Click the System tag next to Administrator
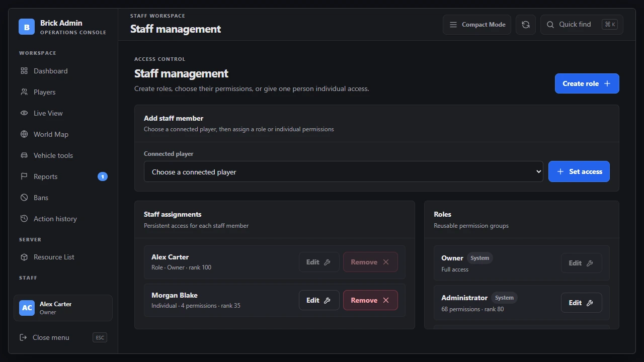 coord(504,298)
